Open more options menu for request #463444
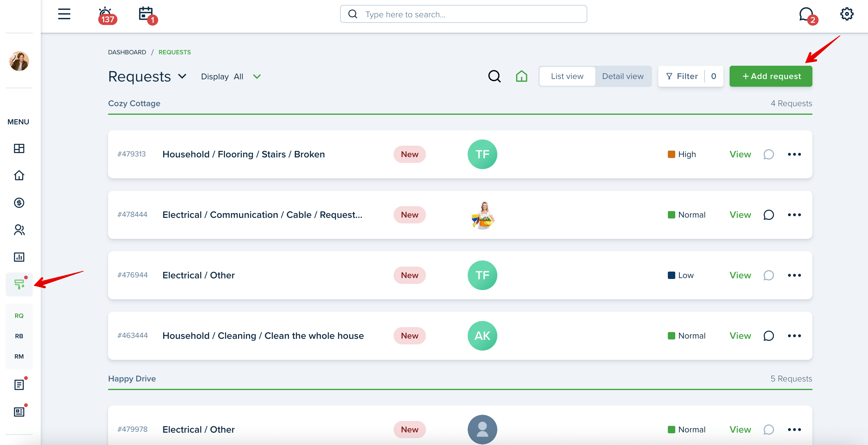The width and height of the screenshot is (868, 445). [794, 335]
